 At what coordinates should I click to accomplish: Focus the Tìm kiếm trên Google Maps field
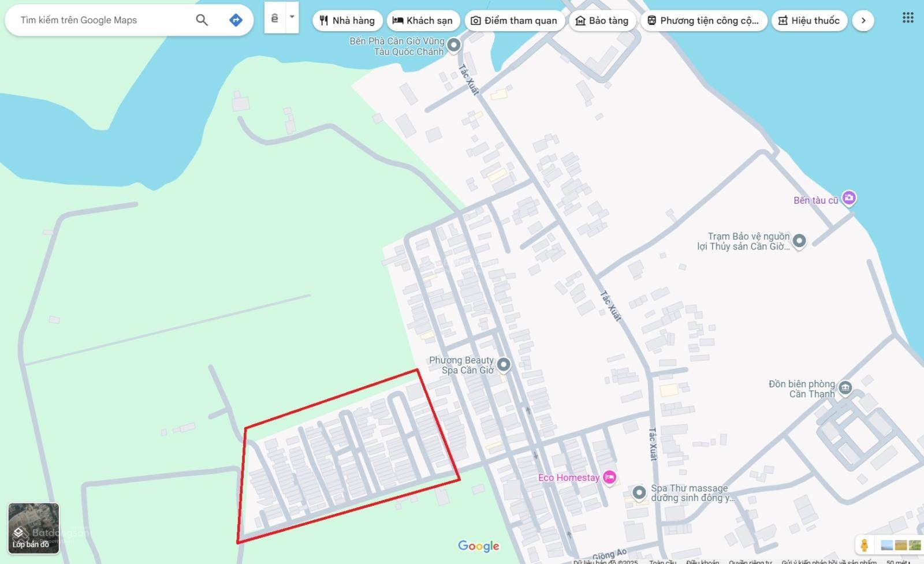(x=104, y=20)
